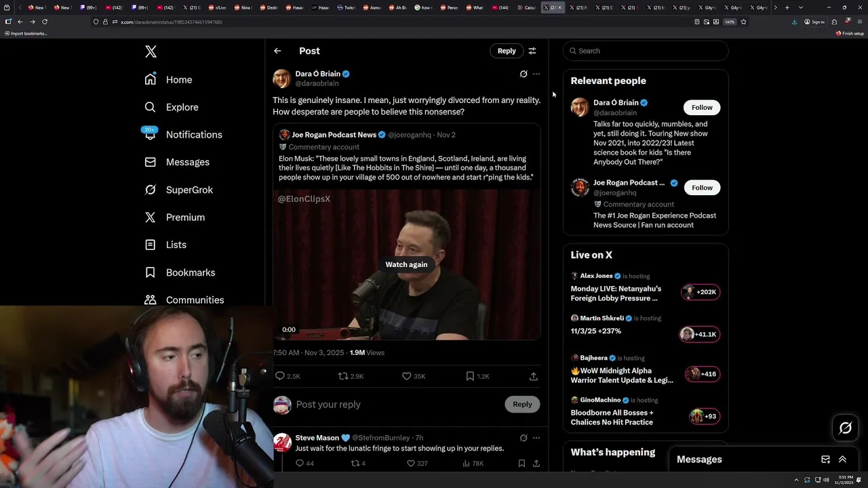Open Premium in the sidebar
868x488 pixels.
pos(174,217)
